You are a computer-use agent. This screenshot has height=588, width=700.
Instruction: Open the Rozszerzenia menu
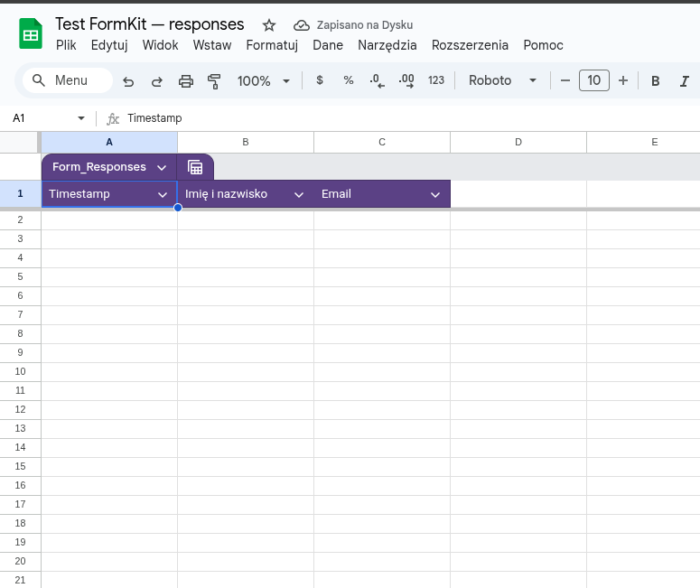470,45
